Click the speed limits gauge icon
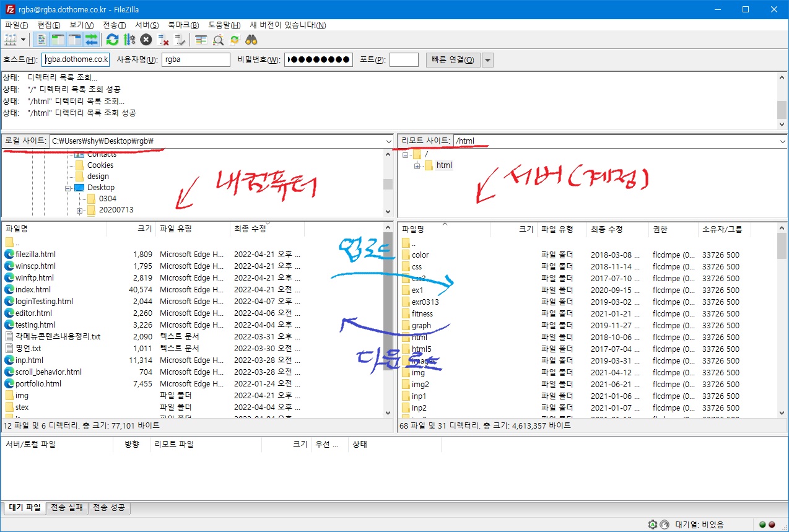789x532 pixels. (x=664, y=525)
